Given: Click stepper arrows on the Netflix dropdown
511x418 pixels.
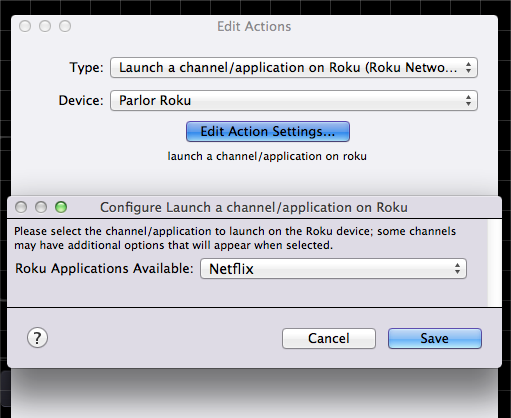Looking at the screenshot, I should point(457,269).
